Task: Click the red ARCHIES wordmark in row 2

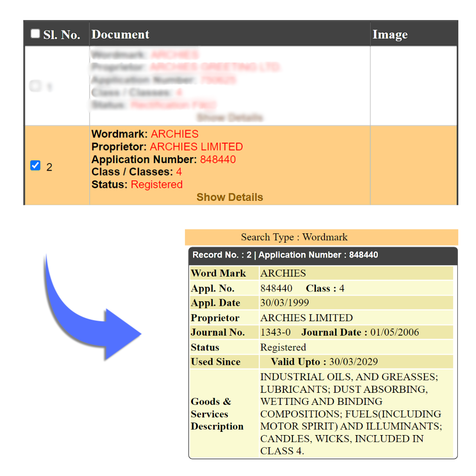Action: click(x=175, y=134)
